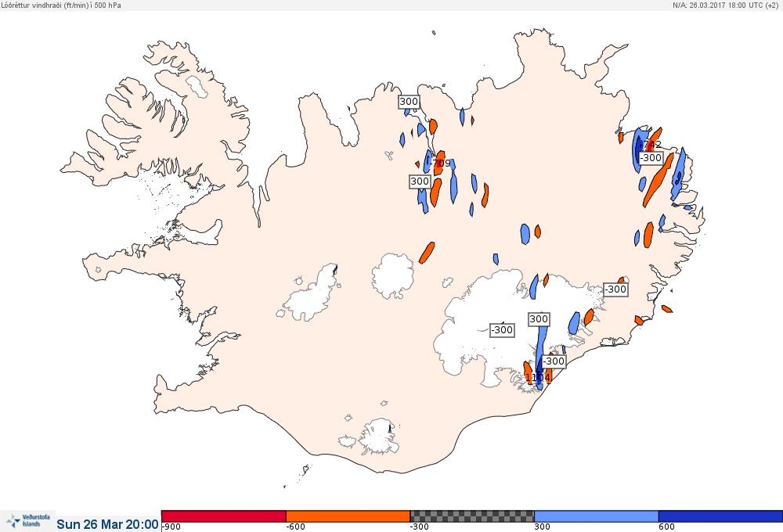
Task: Click the -600 tick label on the legend
Action: click(296, 527)
